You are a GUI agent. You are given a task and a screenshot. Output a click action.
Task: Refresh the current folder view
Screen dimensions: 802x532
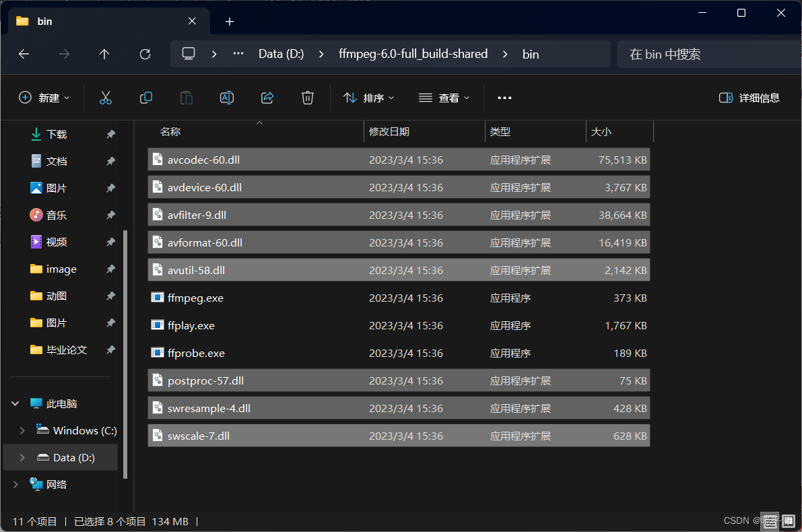(145, 55)
